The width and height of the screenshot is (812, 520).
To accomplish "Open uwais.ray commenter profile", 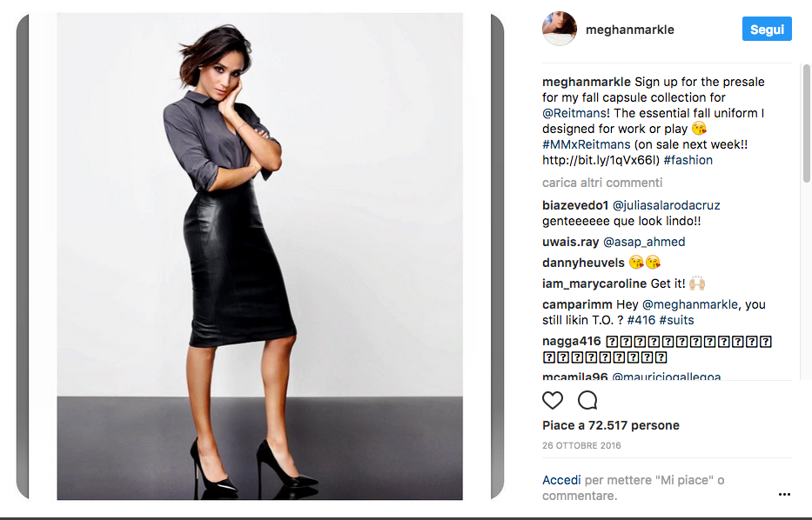I will [570, 242].
